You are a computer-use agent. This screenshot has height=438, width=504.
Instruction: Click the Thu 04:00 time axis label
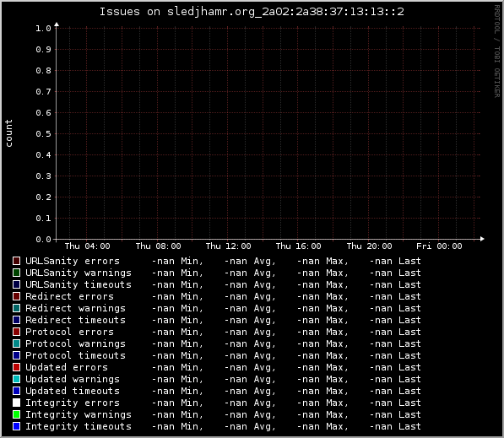pyautogui.click(x=88, y=246)
